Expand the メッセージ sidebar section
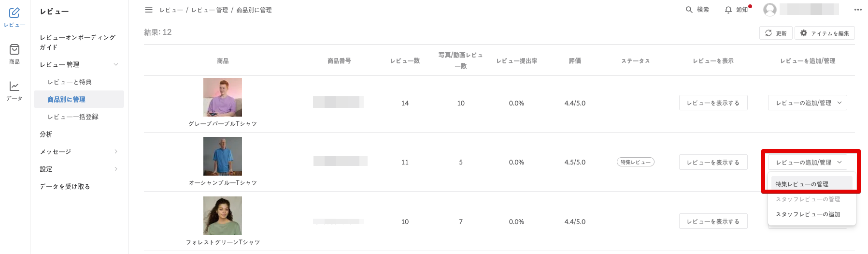Screen dimensions: 868x254 tap(115, 151)
